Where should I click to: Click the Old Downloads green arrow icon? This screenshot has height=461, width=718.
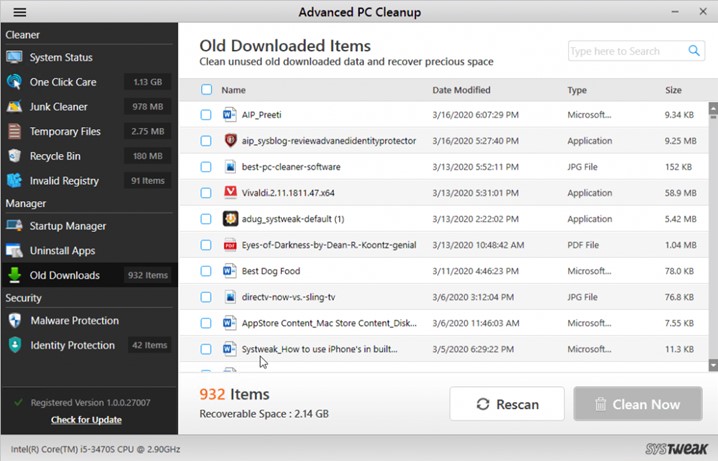click(x=14, y=275)
